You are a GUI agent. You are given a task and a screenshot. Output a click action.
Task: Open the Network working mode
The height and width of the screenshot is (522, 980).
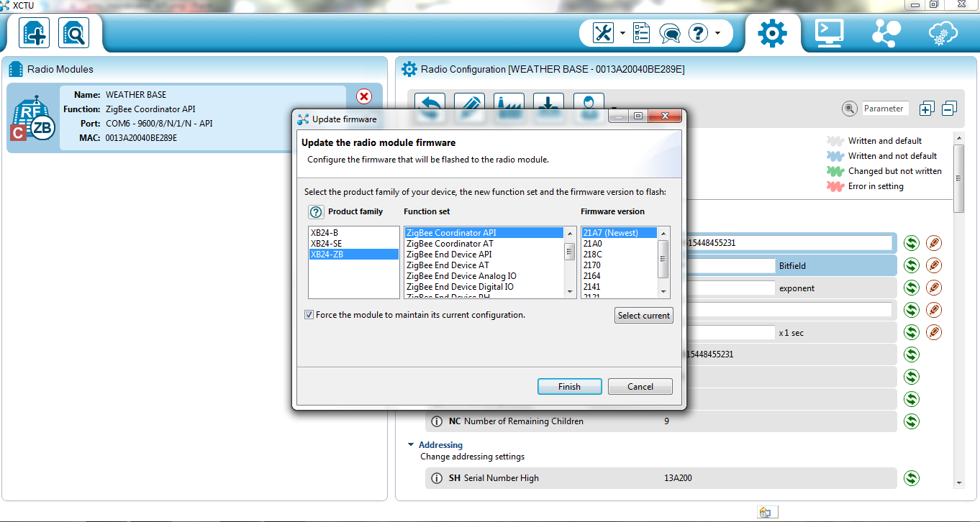pos(885,33)
